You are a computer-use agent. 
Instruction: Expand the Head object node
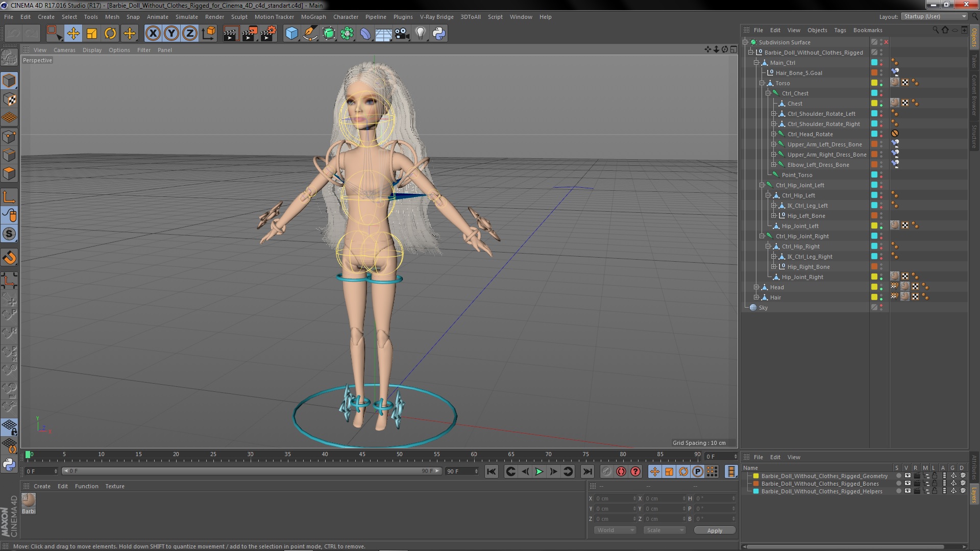click(756, 287)
